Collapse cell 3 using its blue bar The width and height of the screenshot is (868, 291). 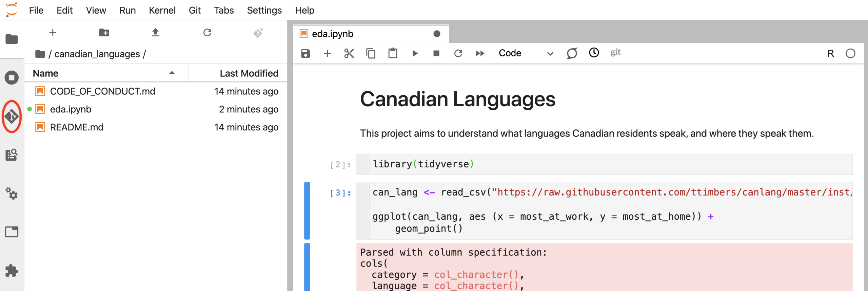[307, 211]
